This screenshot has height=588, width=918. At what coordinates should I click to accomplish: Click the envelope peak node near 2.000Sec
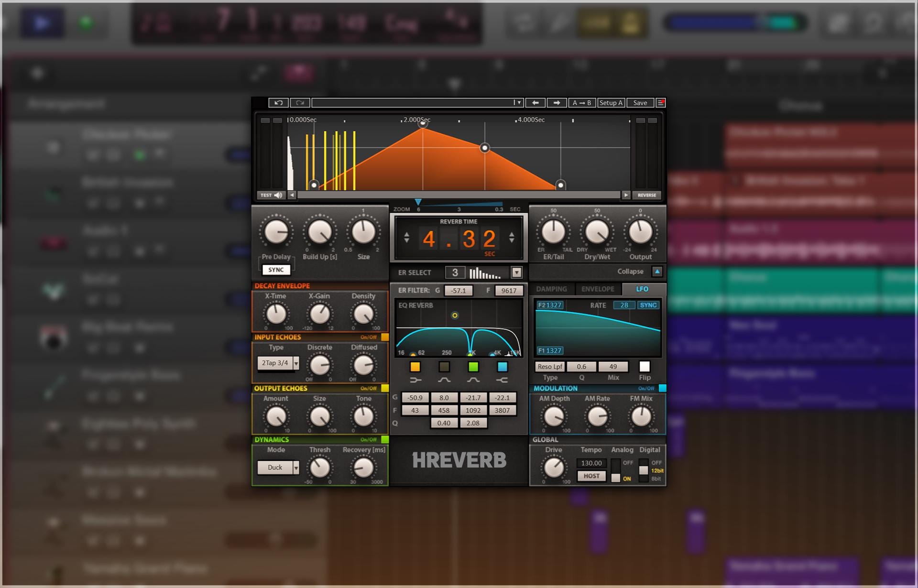pyautogui.click(x=423, y=124)
